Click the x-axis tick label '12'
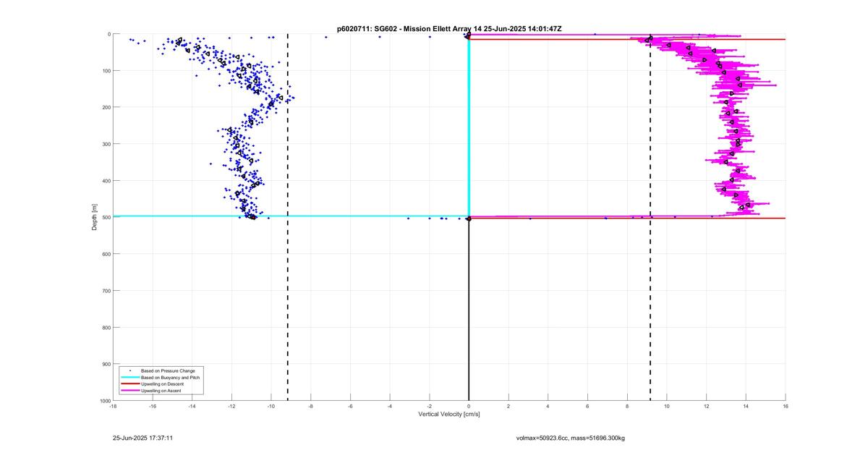 (706, 406)
